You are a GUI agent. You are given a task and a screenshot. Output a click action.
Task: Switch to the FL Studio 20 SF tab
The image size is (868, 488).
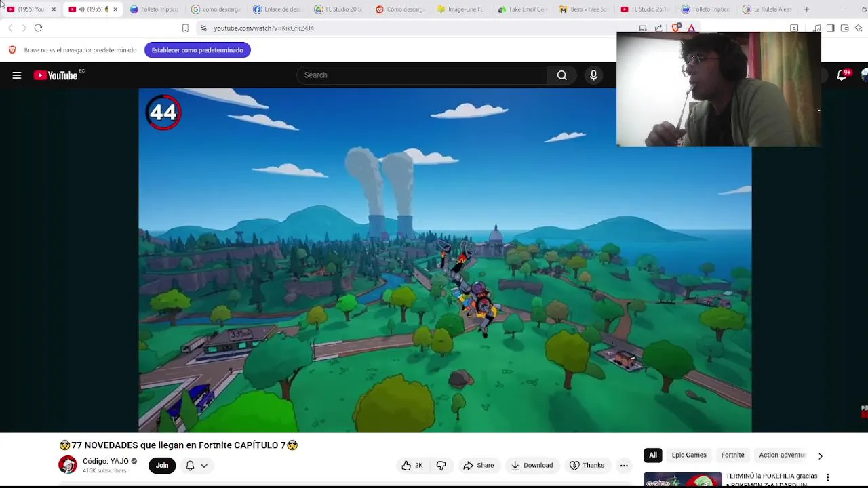[340, 9]
